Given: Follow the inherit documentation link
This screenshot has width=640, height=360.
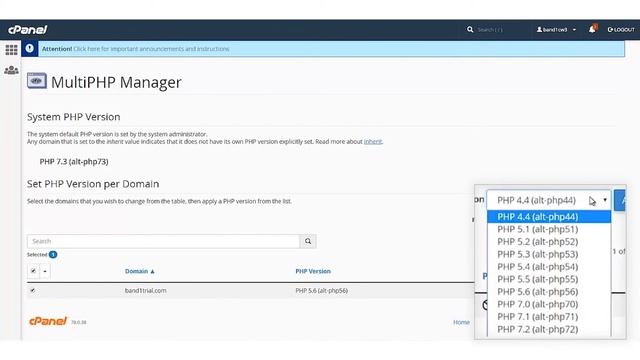Looking at the screenshot, I should (373, 142).
